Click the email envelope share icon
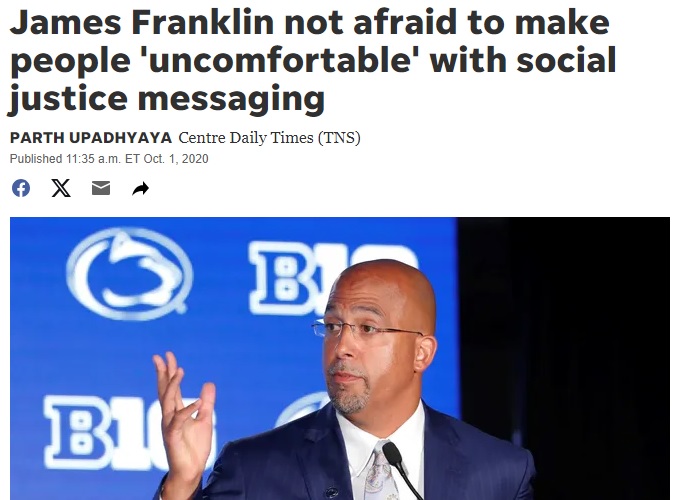Screen dimensions: 688x500 click(100, 188)
